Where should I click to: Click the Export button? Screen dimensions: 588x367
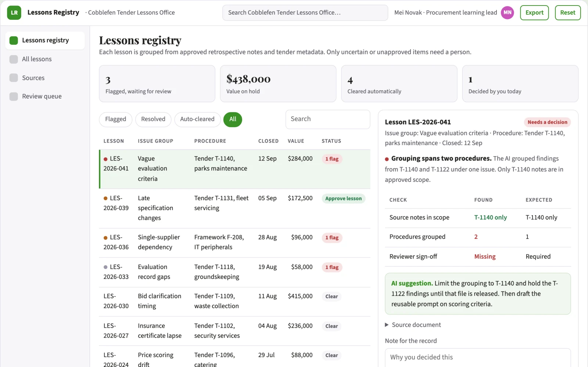click(x=534, y=12)
